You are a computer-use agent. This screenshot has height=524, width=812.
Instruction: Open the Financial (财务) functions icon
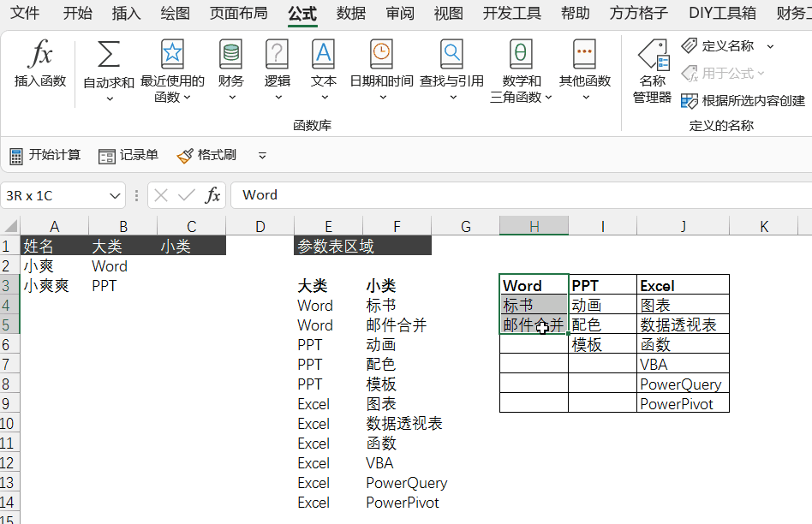pos(230,55)
